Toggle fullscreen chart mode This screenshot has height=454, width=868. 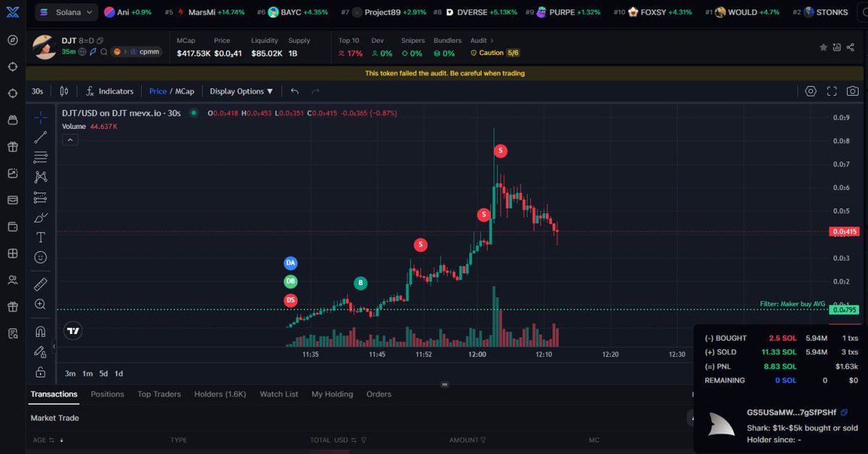coord(832,91)
